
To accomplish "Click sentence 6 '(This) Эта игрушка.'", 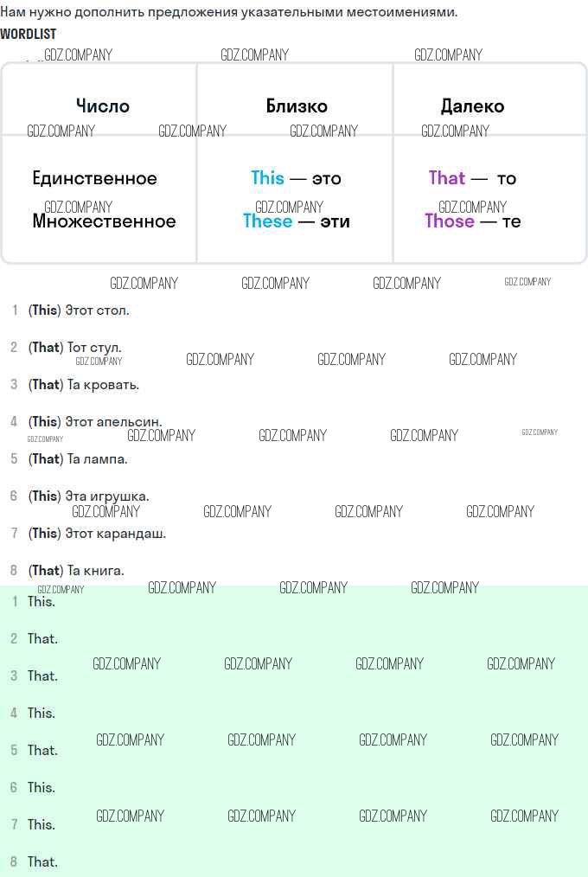I will click(x=89, y=496).
